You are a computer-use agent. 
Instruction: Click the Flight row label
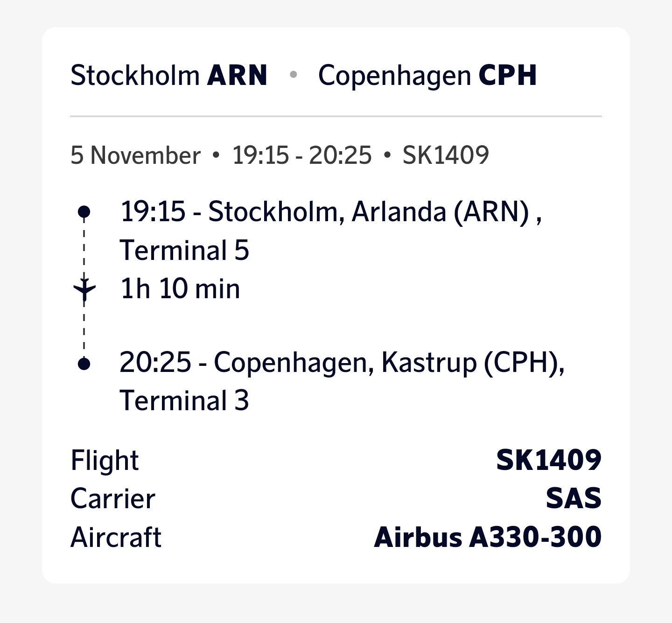click(x=105, y=461)
